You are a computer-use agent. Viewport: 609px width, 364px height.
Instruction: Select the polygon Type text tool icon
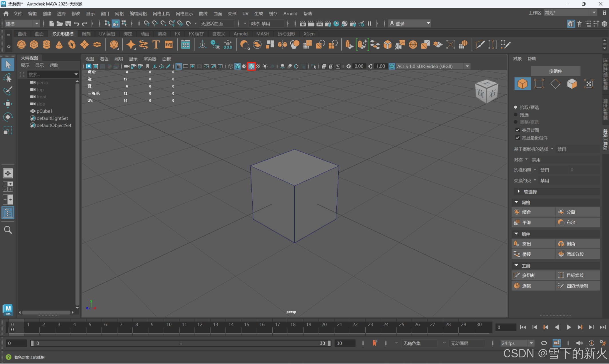click(156, 45)
